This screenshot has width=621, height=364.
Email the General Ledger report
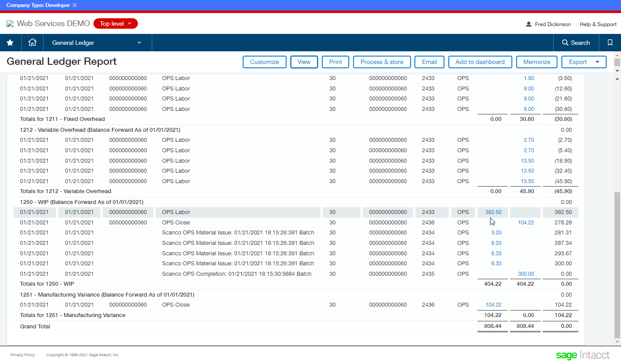point(429,62)
